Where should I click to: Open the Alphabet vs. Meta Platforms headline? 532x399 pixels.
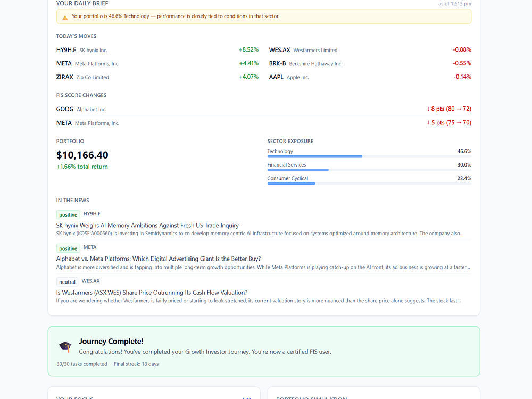point(159,259)
